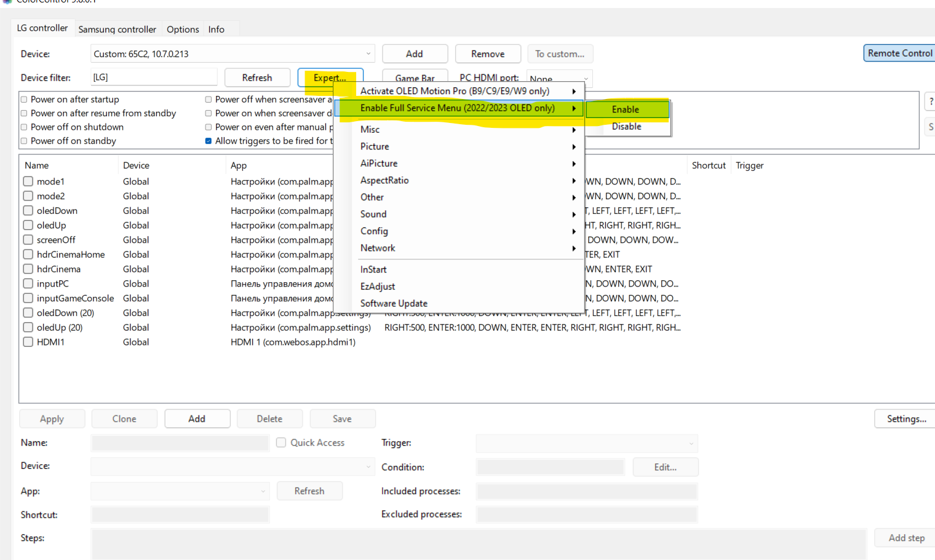
Task: Open the Samsung controller tab
Action: point(117,30)
